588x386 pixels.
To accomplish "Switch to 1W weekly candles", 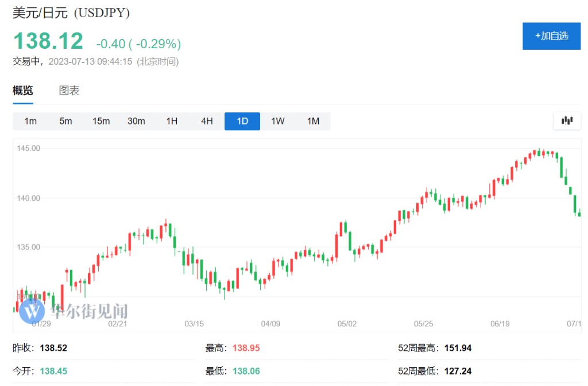I will point(278,121).
